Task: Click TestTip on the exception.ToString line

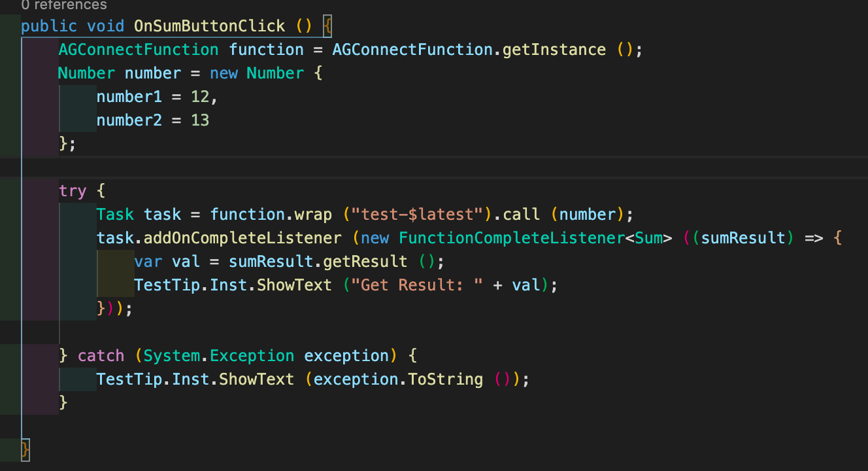Action: pos(129,379)
